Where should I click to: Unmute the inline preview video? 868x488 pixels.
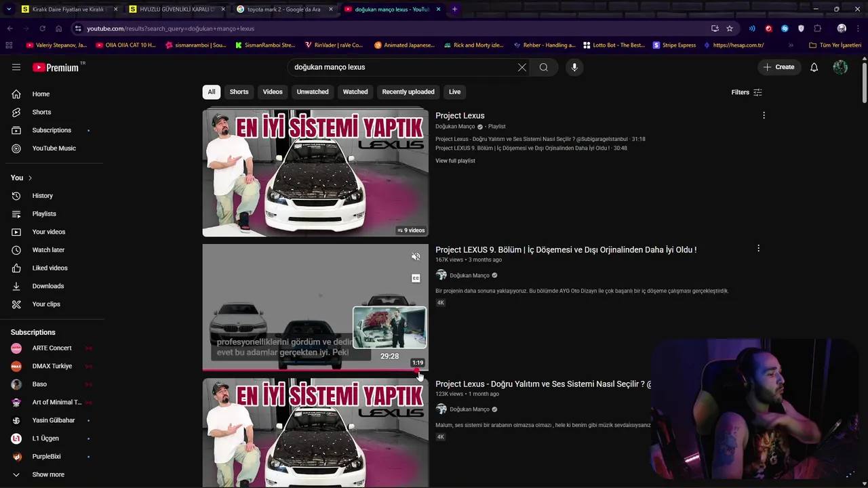pos(416,257)
